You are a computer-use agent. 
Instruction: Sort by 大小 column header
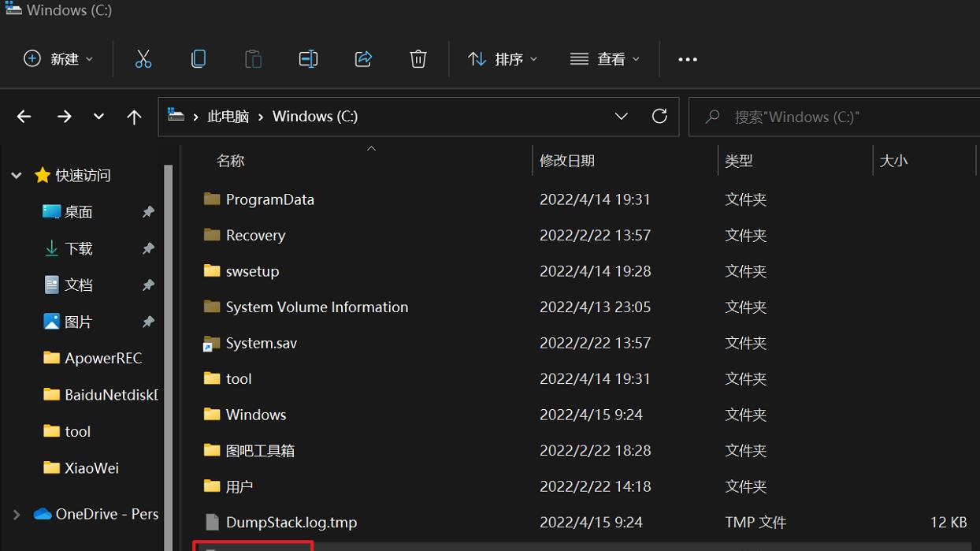coord(894,161)
